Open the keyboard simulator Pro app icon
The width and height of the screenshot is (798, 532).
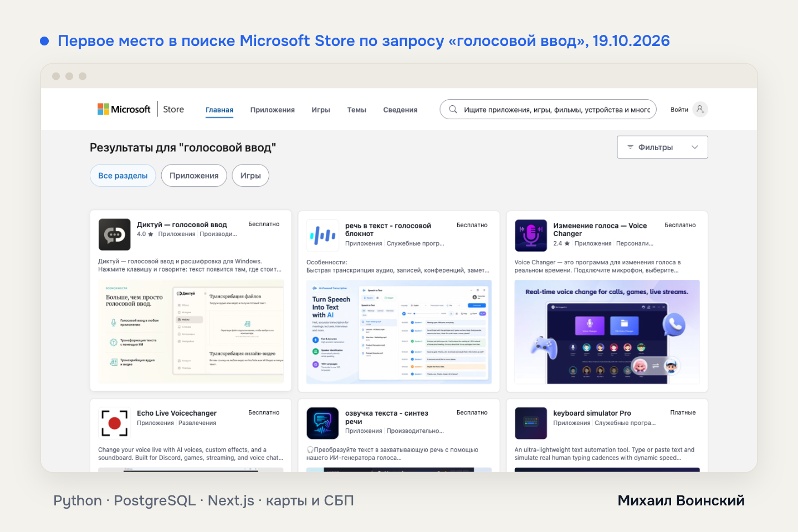tap(531, 423)
